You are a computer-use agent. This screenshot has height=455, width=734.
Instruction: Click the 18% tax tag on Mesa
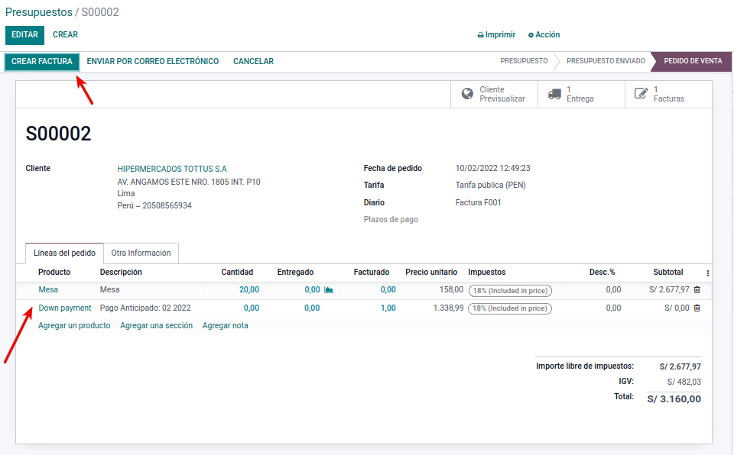[x=510, y=289]
